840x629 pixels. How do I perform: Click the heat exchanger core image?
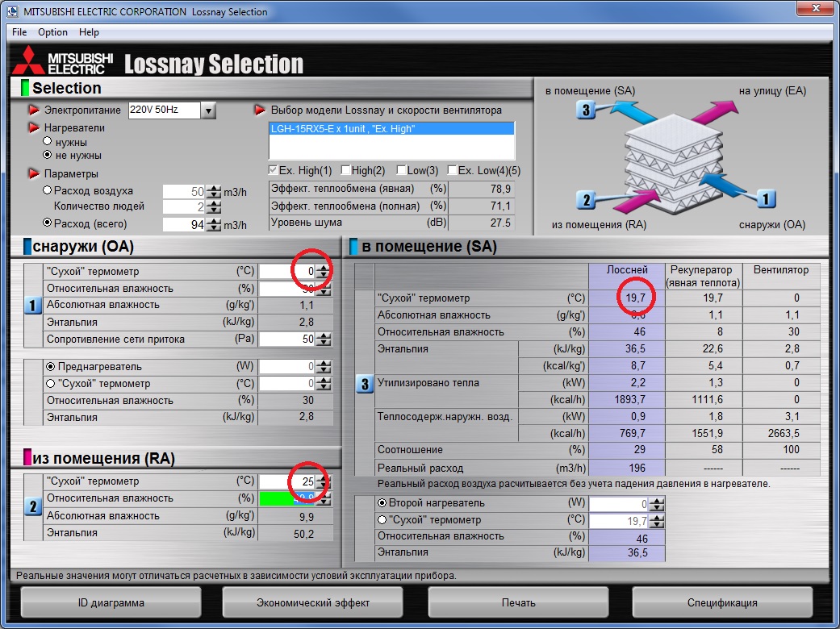[x=672, y=163]
